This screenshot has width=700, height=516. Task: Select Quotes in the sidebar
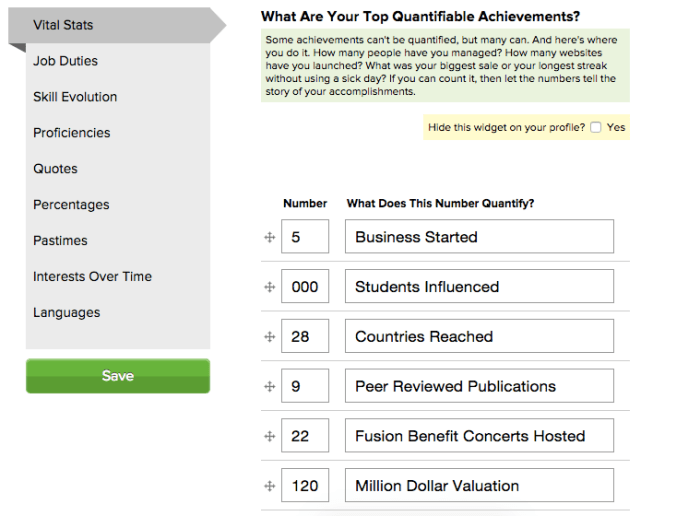point(55,169)
